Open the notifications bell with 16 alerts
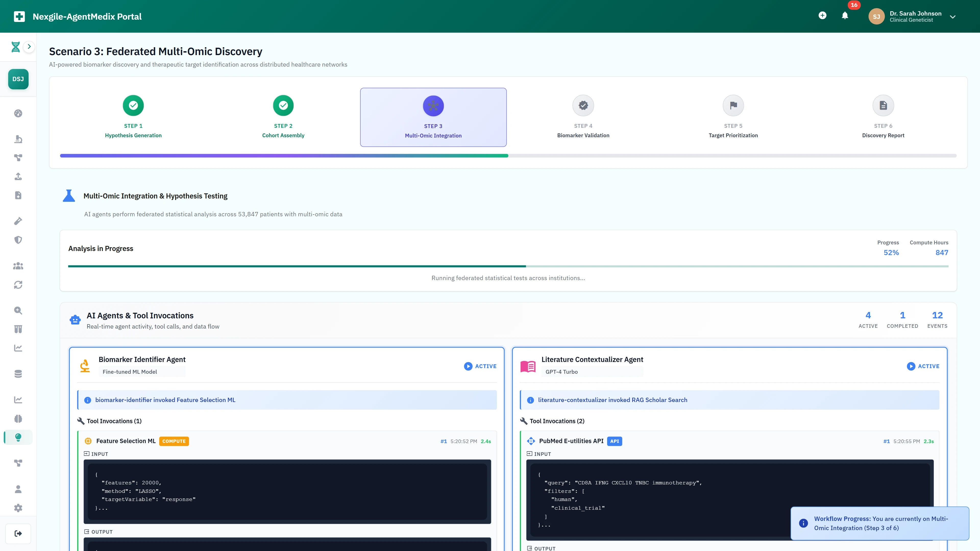 click(844, 16)
